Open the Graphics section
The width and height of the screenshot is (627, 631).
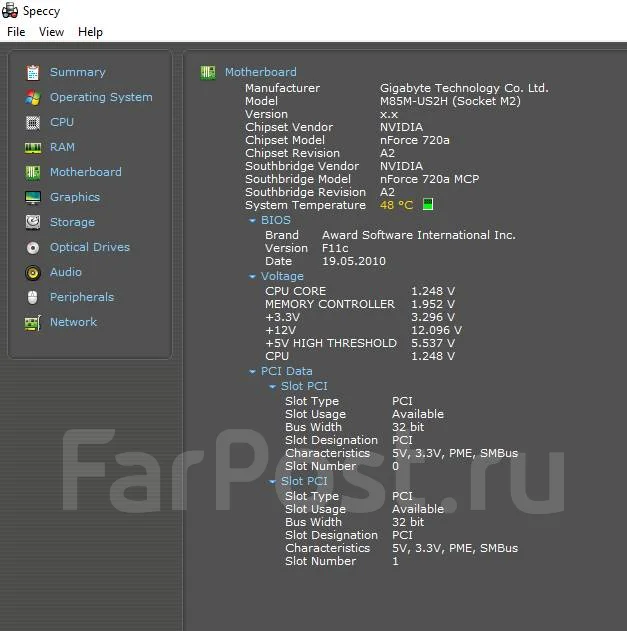(x=75, y=197)
